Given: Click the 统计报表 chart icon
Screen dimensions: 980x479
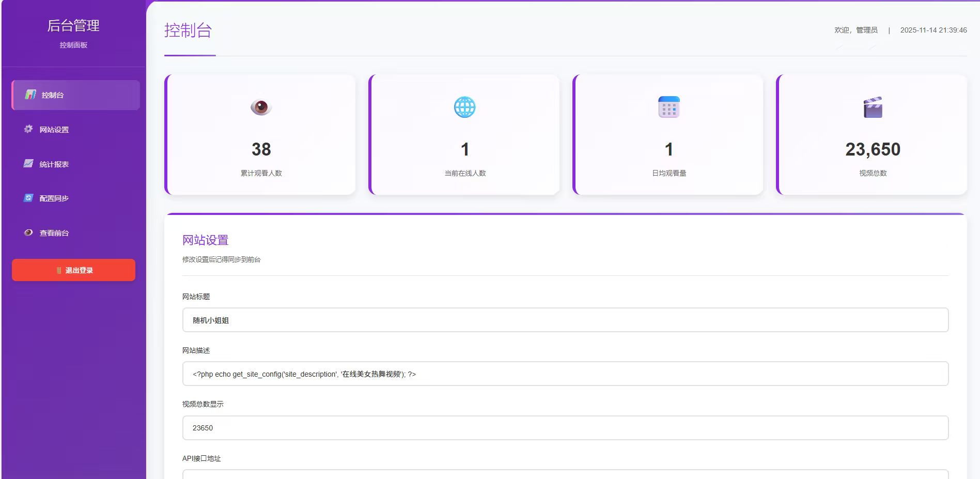Looking at the screenshot, I should [28, 164].
